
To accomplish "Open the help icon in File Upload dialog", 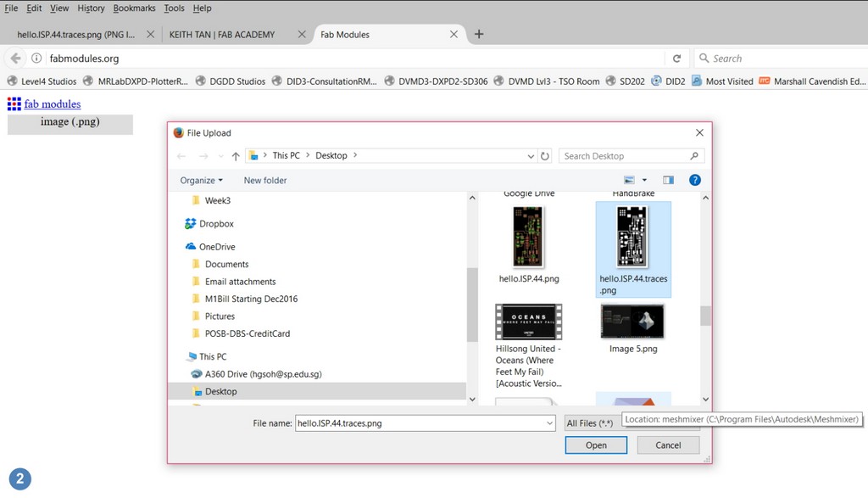I will 695,180.
